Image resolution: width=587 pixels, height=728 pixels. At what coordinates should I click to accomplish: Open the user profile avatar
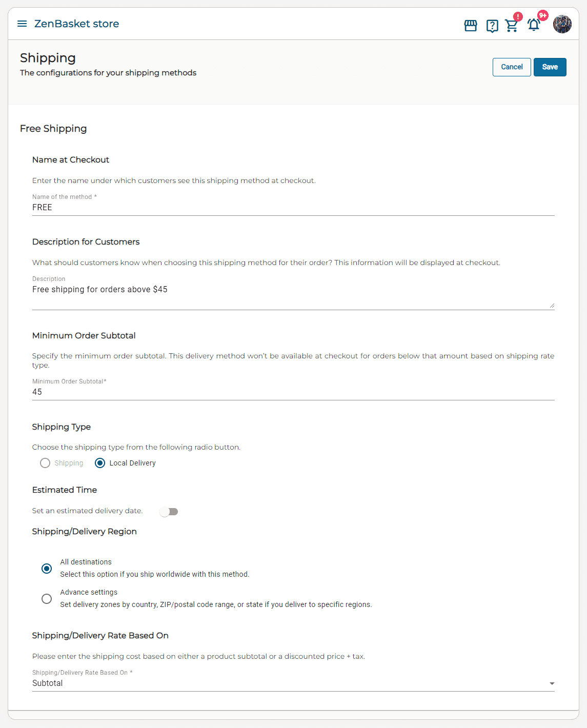562,24
